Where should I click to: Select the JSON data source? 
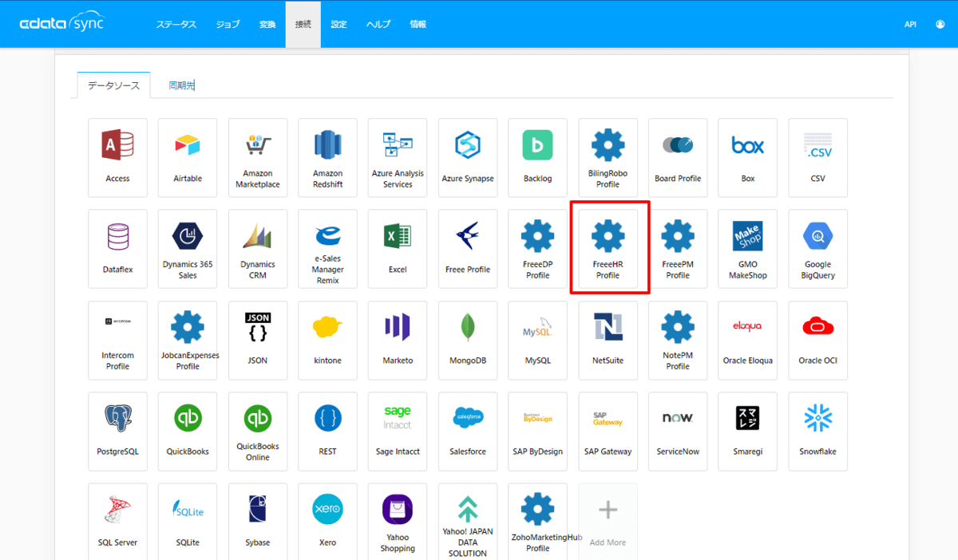(258, 340)
